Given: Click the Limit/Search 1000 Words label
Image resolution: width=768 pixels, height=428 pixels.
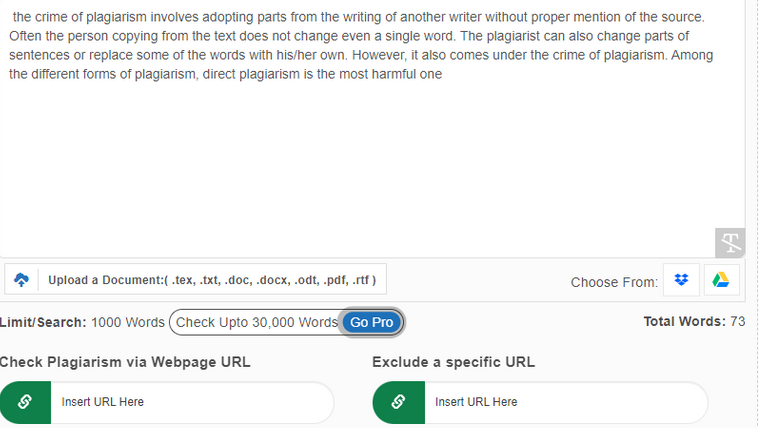Looking at the screenshot, I should point(82,322).
